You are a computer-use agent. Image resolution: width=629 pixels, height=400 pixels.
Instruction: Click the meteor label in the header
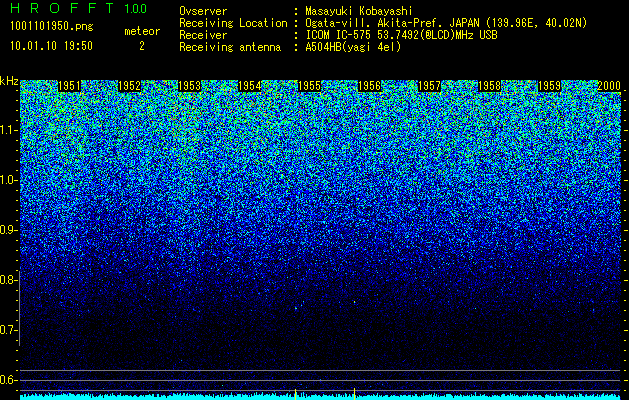[x=142, y=31]
